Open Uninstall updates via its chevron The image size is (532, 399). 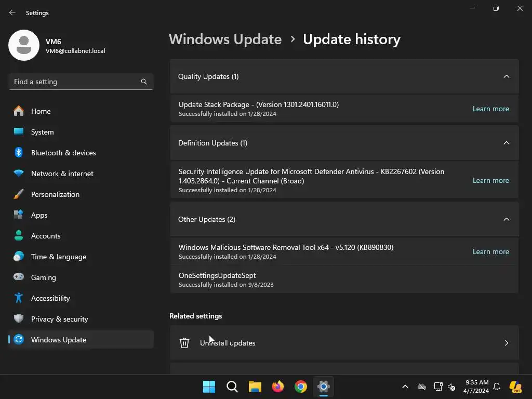[506, 343]
